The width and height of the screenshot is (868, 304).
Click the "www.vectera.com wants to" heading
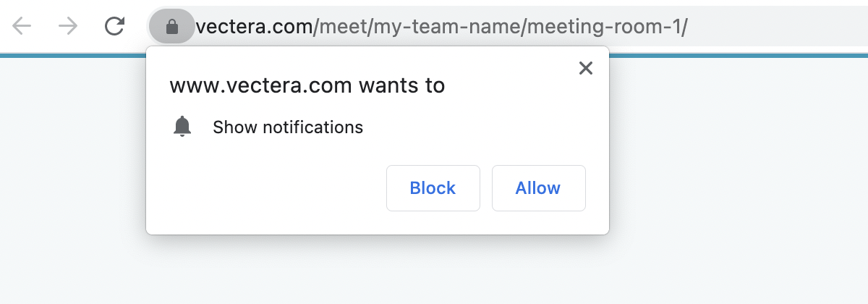307,86
